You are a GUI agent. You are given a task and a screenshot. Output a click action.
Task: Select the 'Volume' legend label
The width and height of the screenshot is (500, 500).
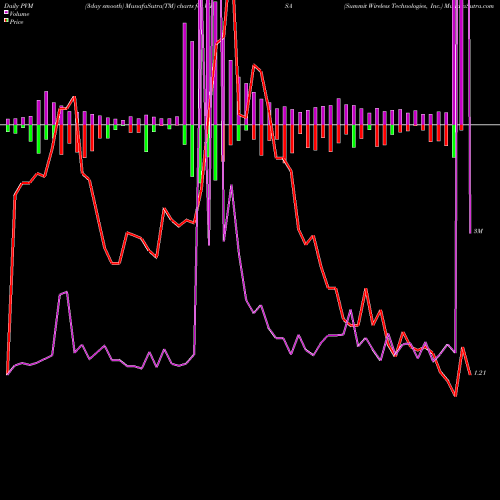coord(19,14)
